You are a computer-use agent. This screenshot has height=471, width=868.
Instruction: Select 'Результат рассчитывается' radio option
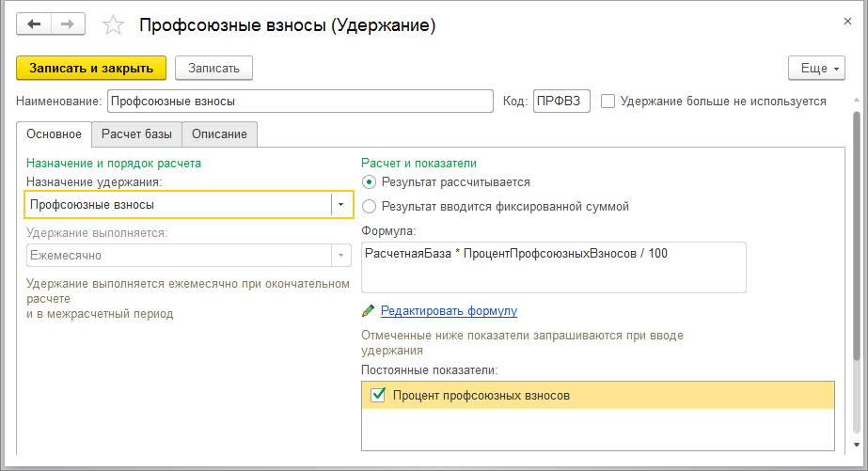(370, 182)
